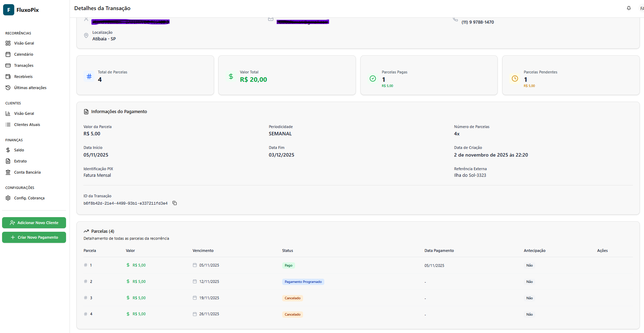Click Adicionar Novo Cliente button
This screenshot has width=644, height=333.
pos(34,223)
